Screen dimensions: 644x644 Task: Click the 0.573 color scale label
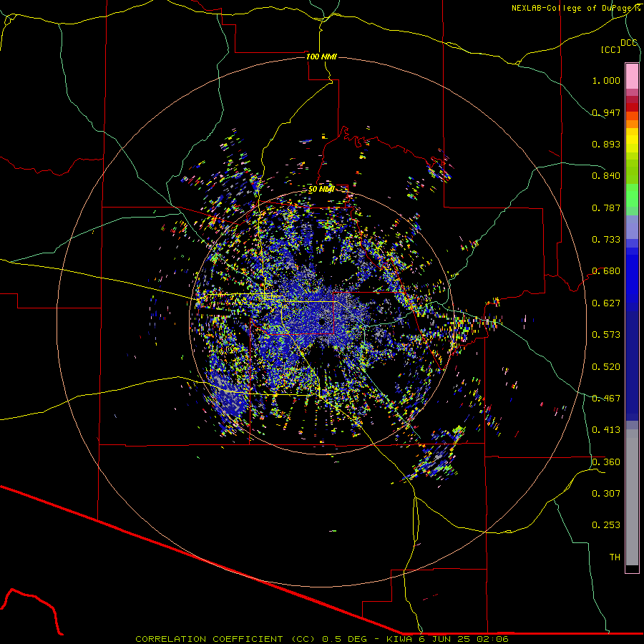point(606,335)
